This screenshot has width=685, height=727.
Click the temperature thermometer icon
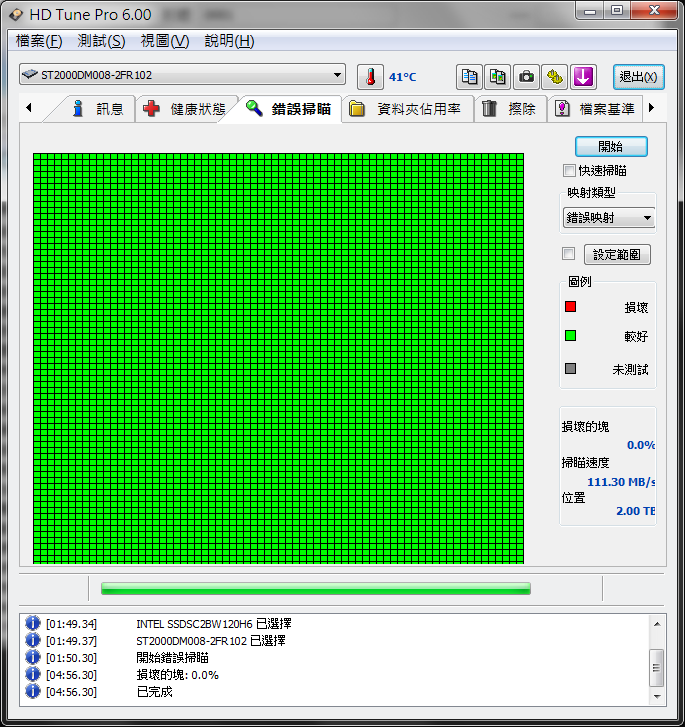(370, 77)
